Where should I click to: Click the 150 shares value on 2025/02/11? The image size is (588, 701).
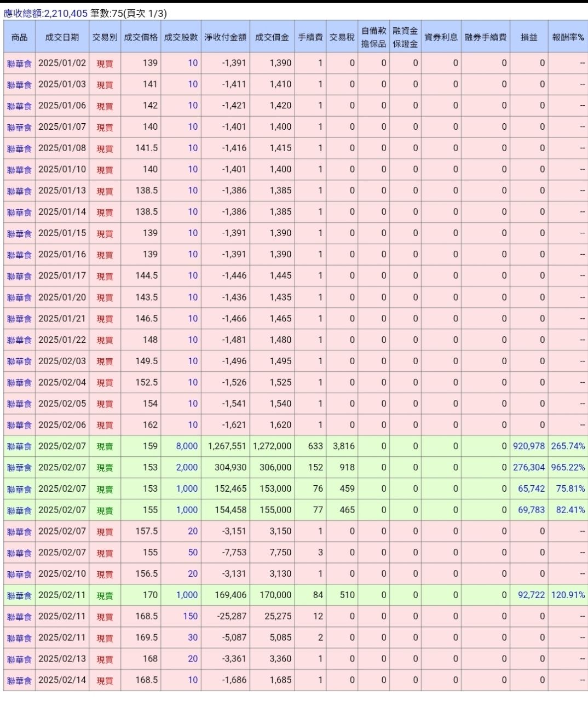pos(190,617)
